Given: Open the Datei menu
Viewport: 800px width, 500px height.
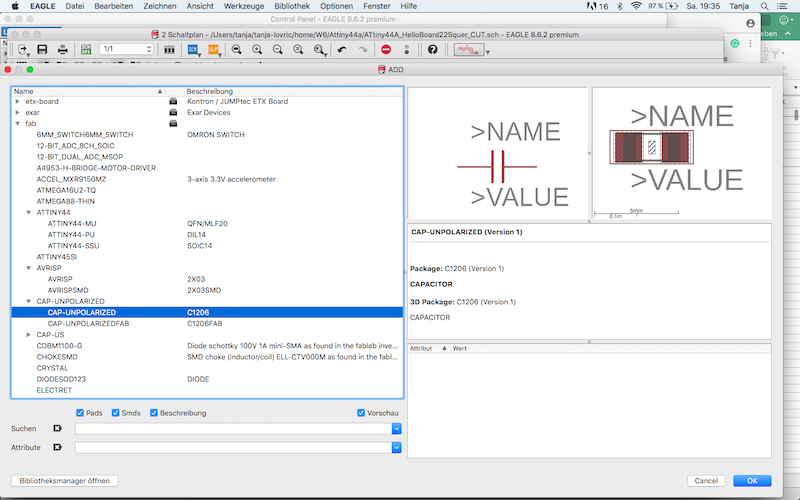Looking at the screenshot, I should (x=75, y=6).
